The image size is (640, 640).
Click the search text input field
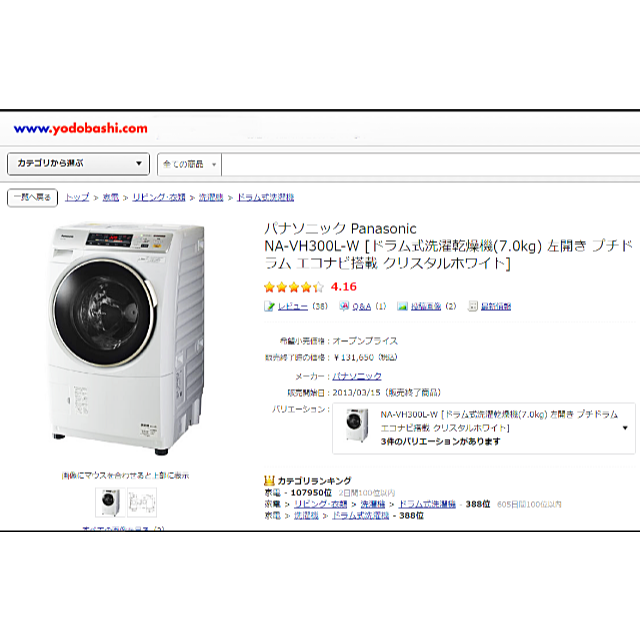[x=431, y=164]
